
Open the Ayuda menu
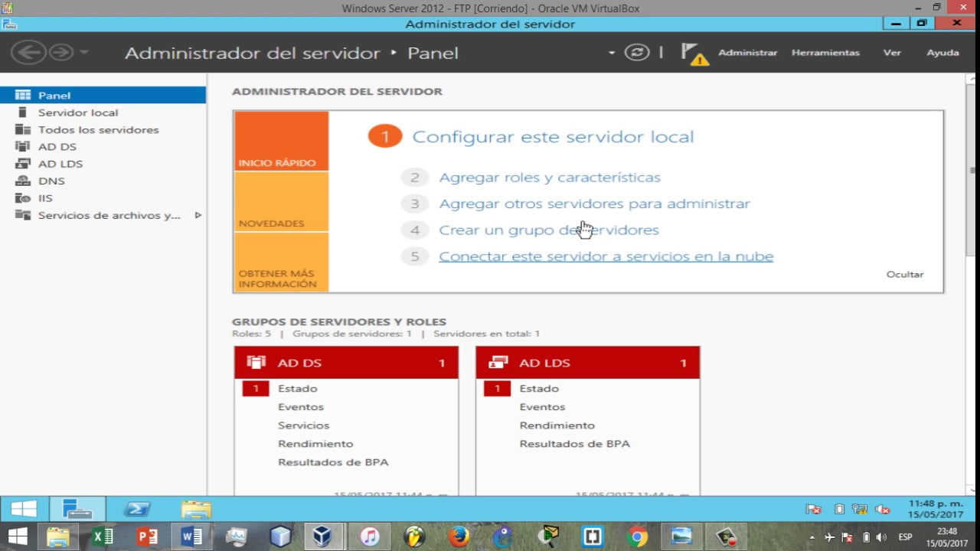(942, 53)
